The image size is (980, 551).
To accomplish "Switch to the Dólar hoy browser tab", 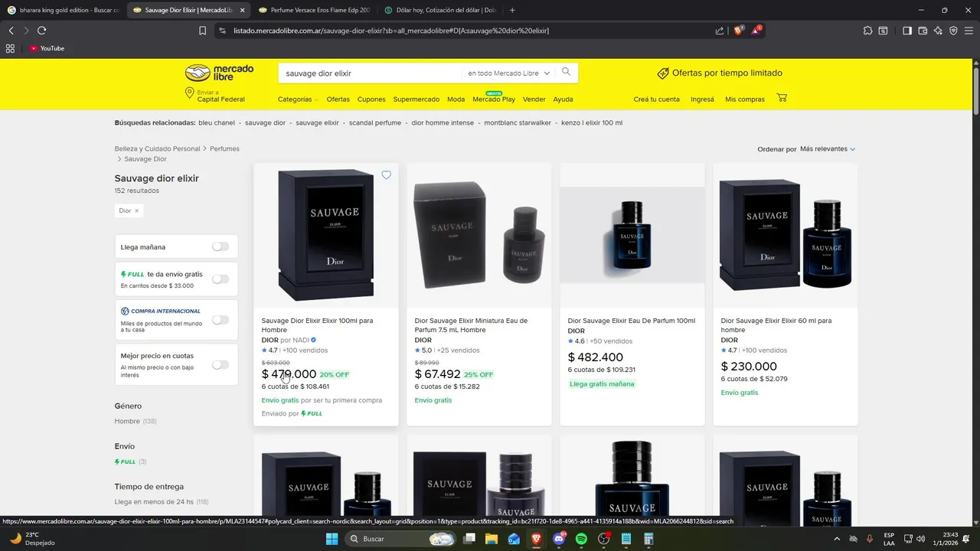I will click(x=440, y=10).
